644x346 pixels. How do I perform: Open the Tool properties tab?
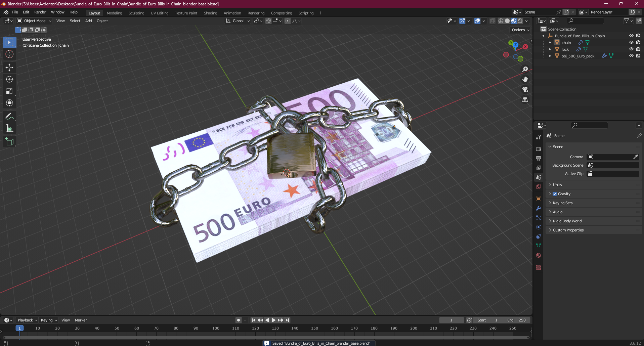pyautogui.click(x=539, y=137)
